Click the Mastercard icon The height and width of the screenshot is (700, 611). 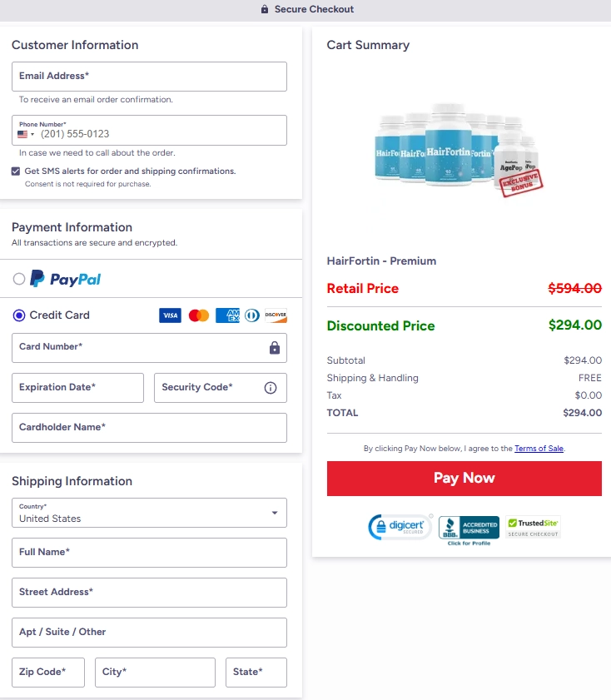click(198, 315)
